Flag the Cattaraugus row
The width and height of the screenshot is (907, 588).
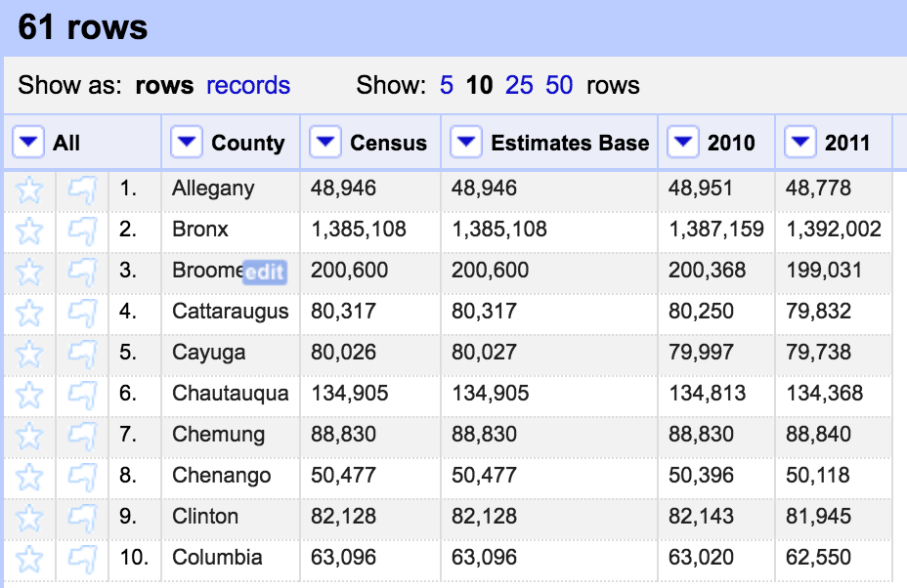coord(82,313)
